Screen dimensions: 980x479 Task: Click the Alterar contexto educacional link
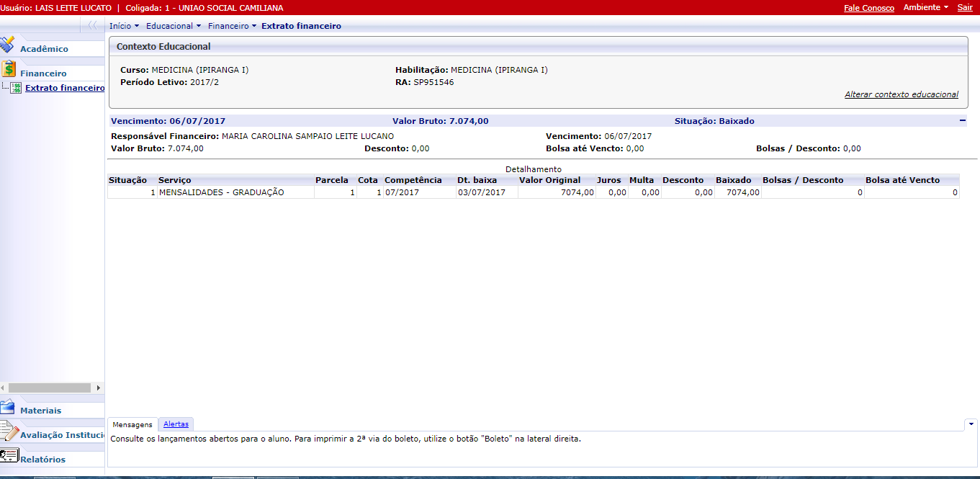901,94
